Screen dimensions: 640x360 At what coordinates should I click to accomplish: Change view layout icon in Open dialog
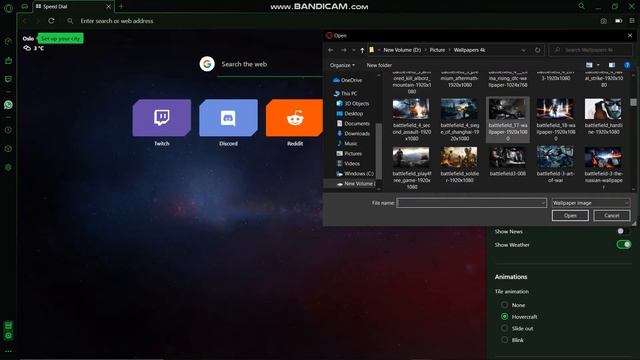pyautogui.click(x=589, y=65)
